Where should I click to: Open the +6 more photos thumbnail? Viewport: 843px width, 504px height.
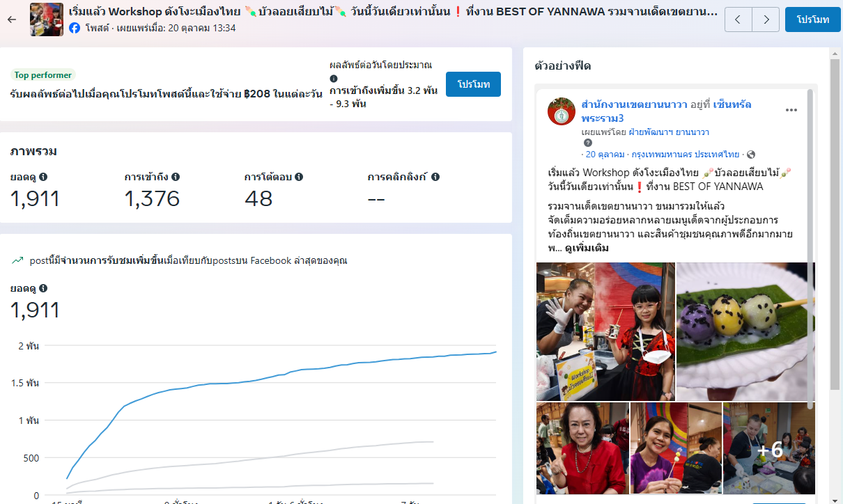[769, 448]
